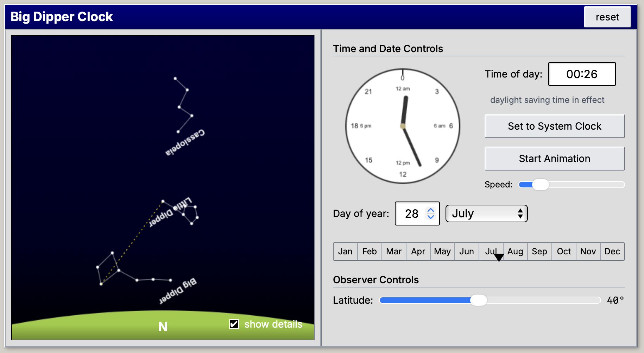Click the time of day field

point(582,74)
